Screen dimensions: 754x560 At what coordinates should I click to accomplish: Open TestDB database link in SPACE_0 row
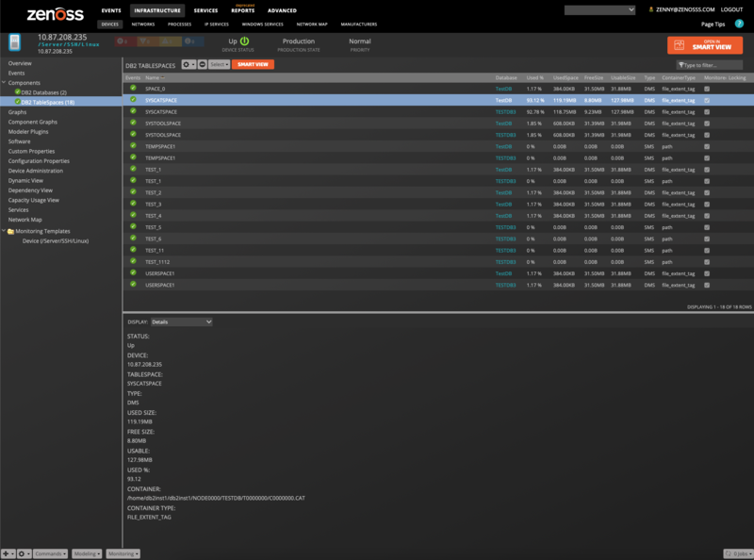click(503, 89)
